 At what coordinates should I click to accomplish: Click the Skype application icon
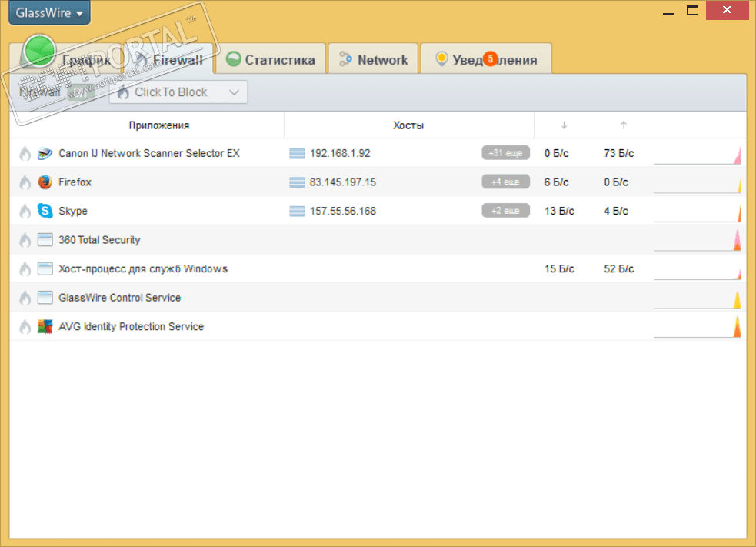tap(45, 211)
